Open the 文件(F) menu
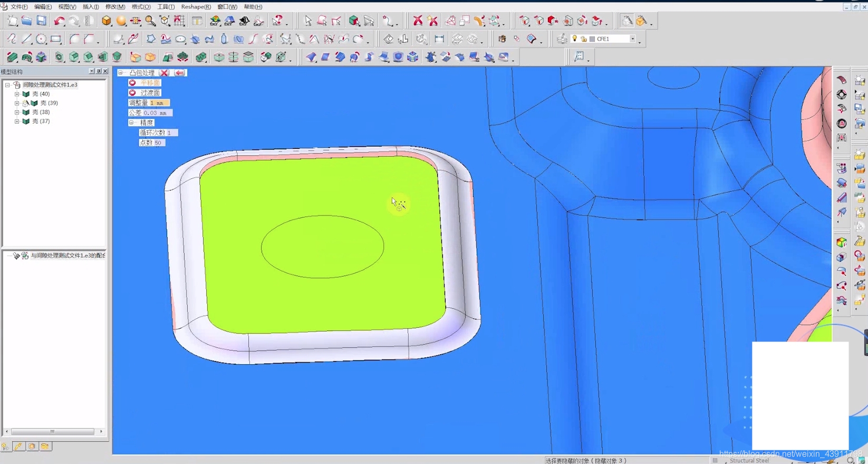 click(19, 7)
